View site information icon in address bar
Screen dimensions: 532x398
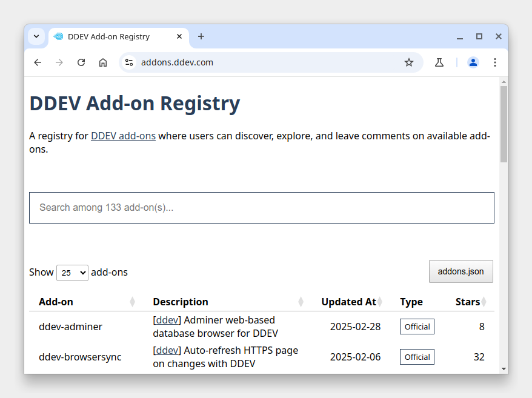(129, 62)
